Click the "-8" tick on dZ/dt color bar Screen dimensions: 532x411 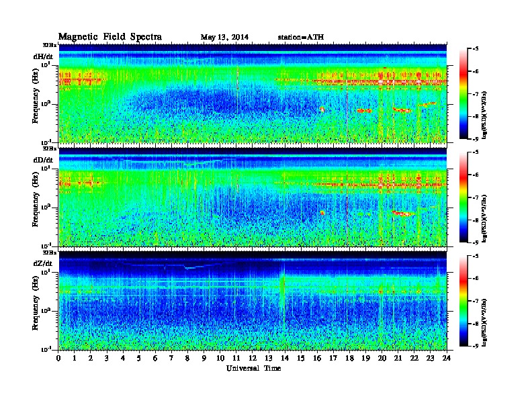pos(476,324)
